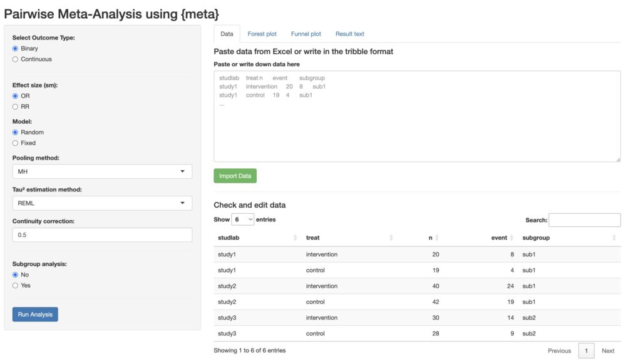Edit the Continuity correction value

(x=102, y=234)
